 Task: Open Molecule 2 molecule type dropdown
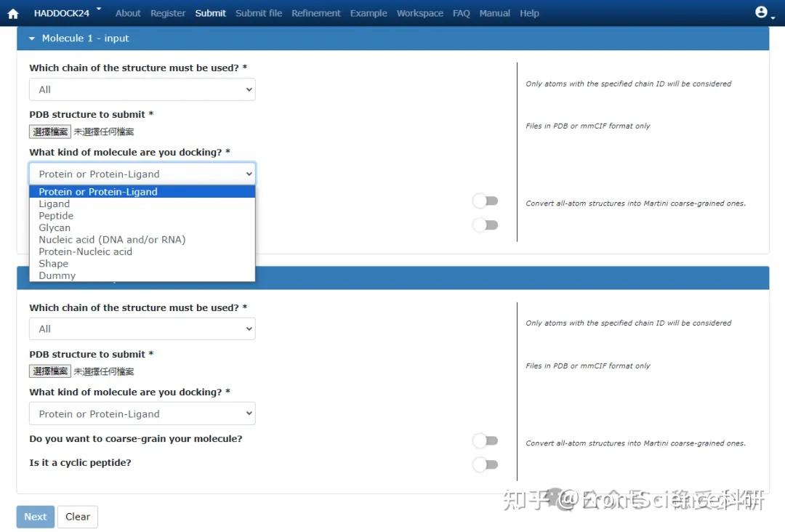(x=142, y=414)
